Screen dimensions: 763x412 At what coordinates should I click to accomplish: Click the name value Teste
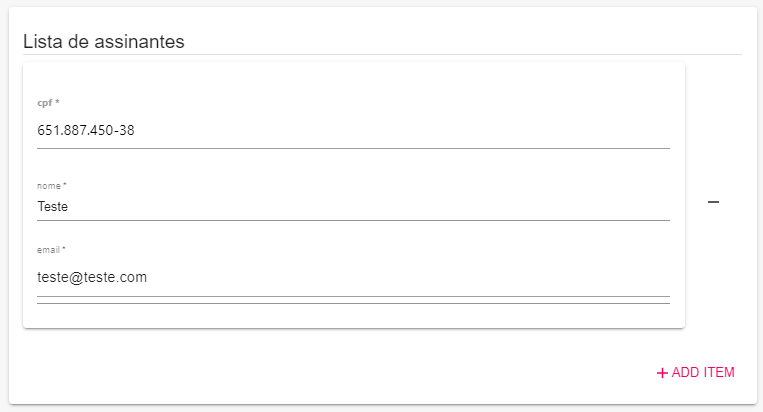(53, 207)
